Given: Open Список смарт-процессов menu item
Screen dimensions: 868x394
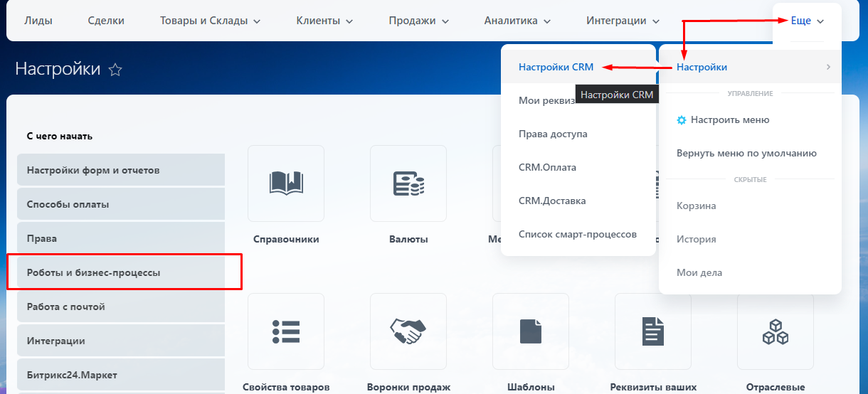Looking at the screenshot, I should pyautogui.click(x=577, y=234).
